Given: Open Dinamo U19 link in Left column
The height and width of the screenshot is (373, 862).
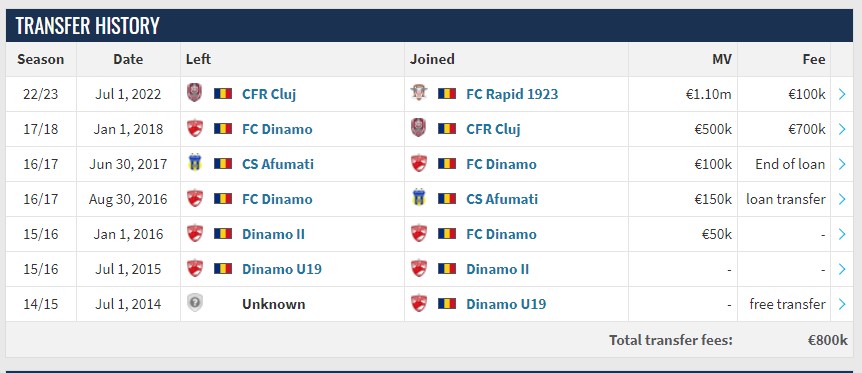Looking at the screenshot, I should [x=282, y=269].
